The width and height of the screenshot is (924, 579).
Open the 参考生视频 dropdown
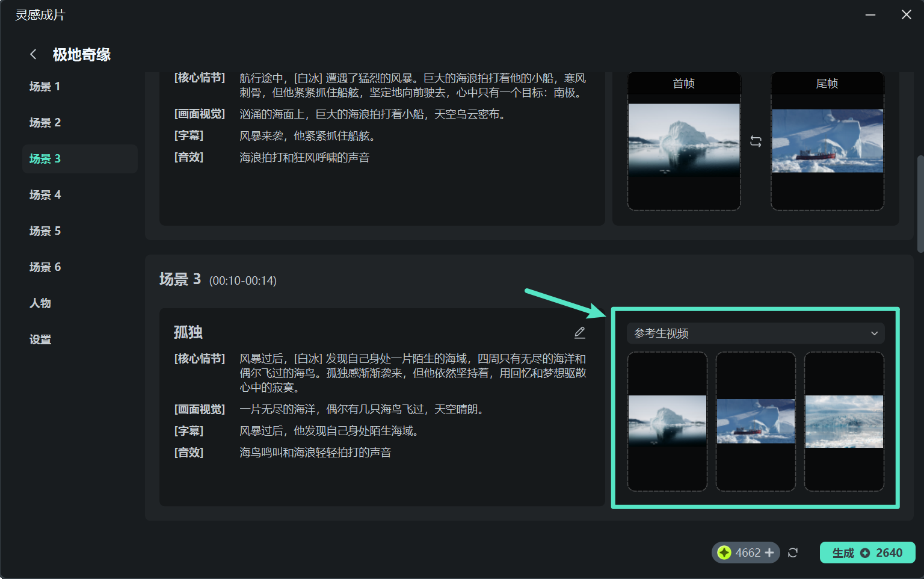point(756,333)
